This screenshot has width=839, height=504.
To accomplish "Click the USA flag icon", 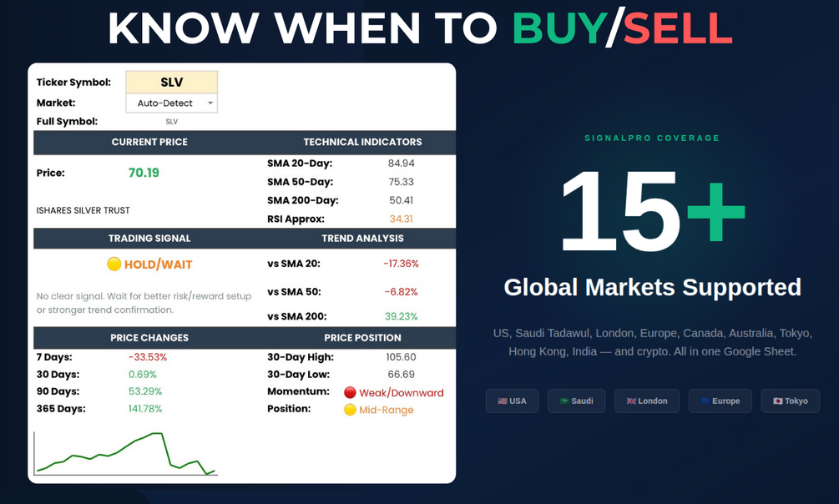I will click(x=503, y=401).
